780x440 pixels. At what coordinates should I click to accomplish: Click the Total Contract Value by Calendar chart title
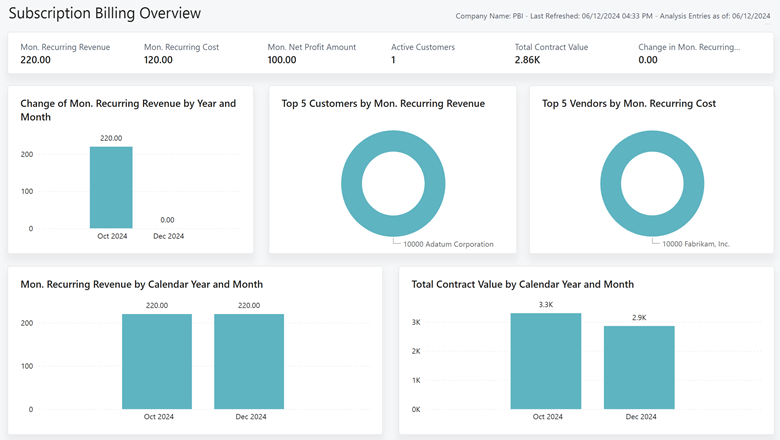tap(522, 284)
